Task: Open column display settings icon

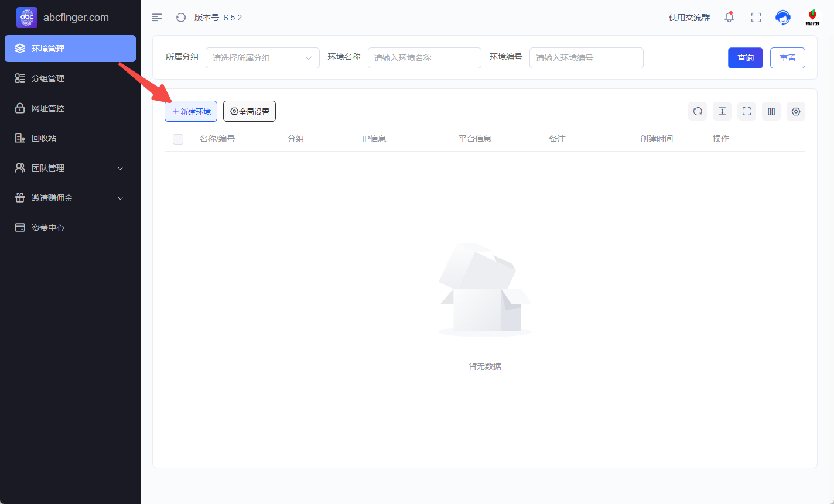Action: pyautogui.click(x=771, y=111)
